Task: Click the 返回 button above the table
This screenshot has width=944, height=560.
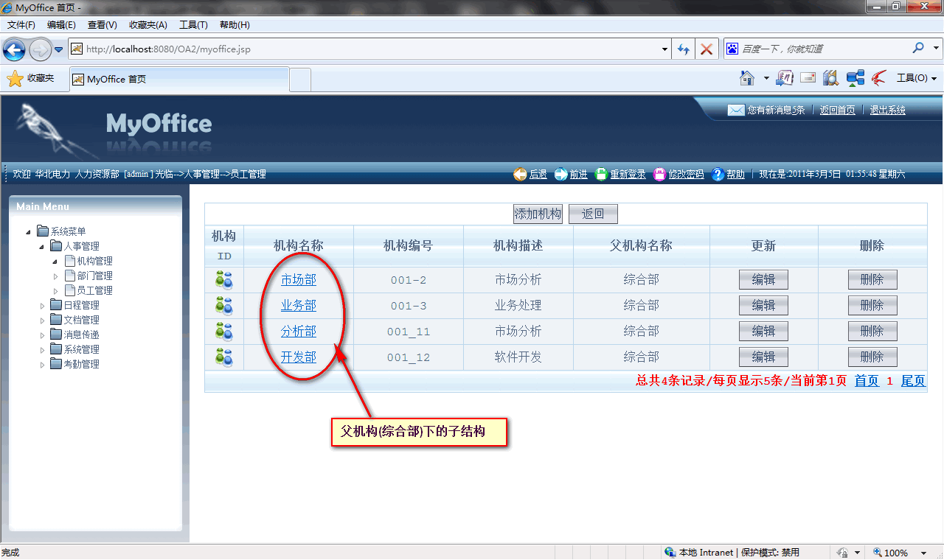Action: (593, 214)
